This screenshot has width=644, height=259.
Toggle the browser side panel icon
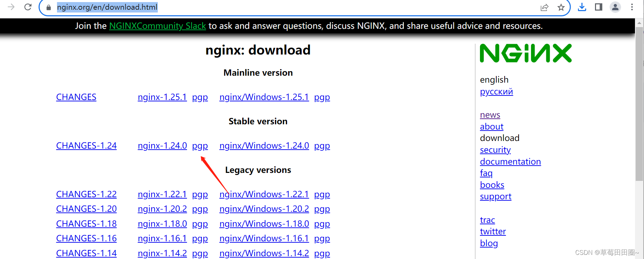pyautogui.click(x=598, y=7)
